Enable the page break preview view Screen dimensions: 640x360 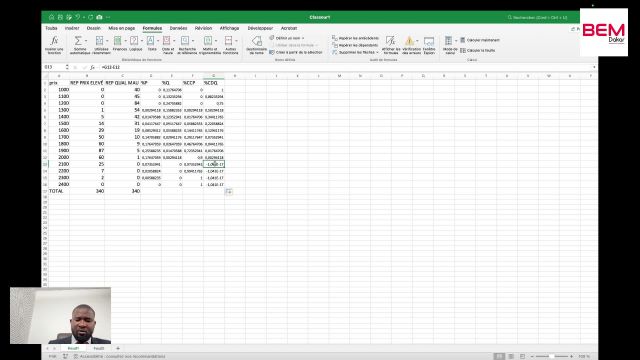(x=522, y=356)
